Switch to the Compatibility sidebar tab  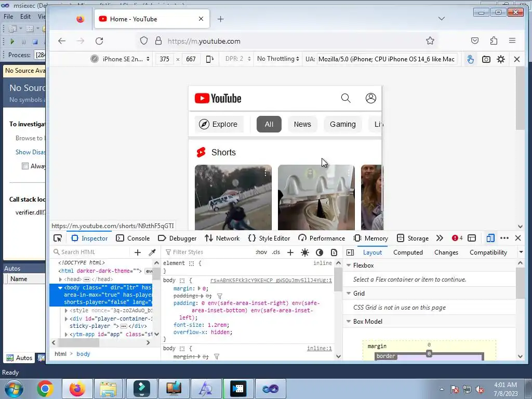click(x=488, y=252)
